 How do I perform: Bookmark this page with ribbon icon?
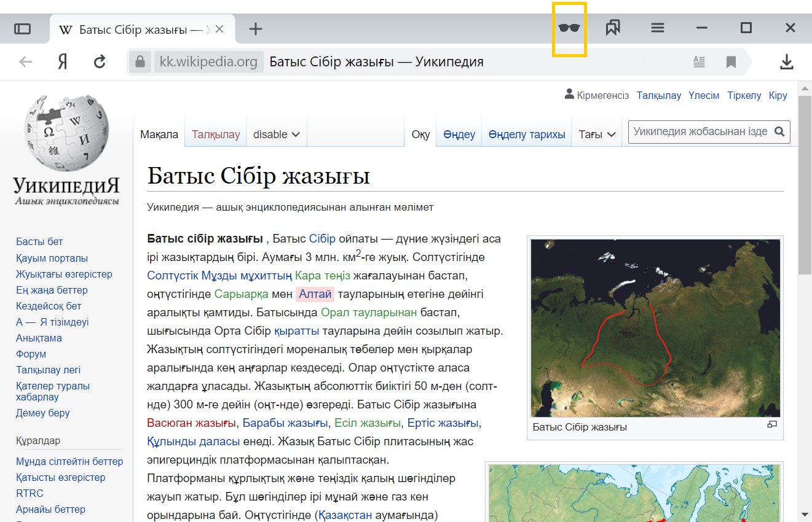click(731, 62)
